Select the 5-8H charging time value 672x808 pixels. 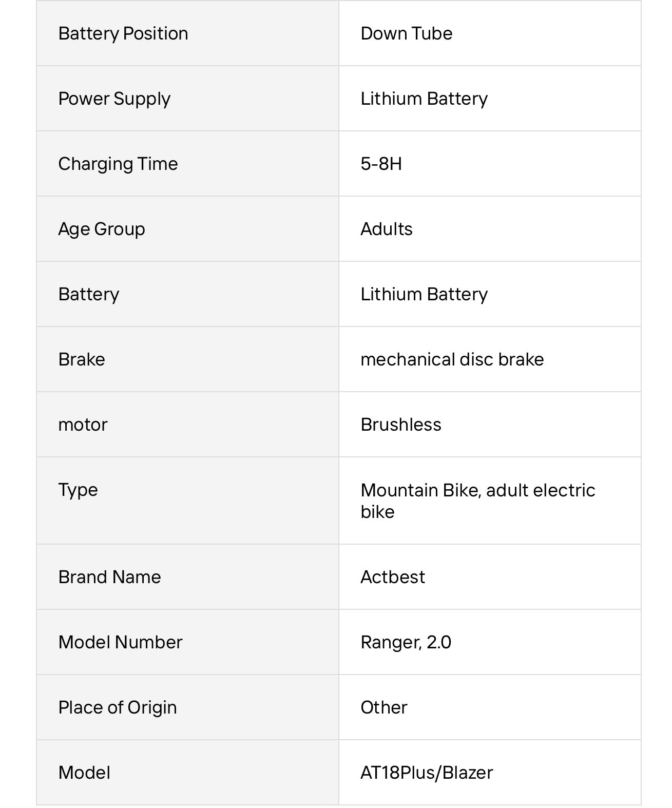coord(381,164)
